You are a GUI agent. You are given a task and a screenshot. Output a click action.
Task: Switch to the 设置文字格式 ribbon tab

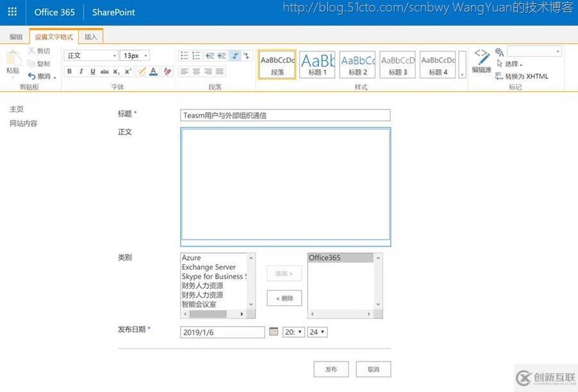54,37
